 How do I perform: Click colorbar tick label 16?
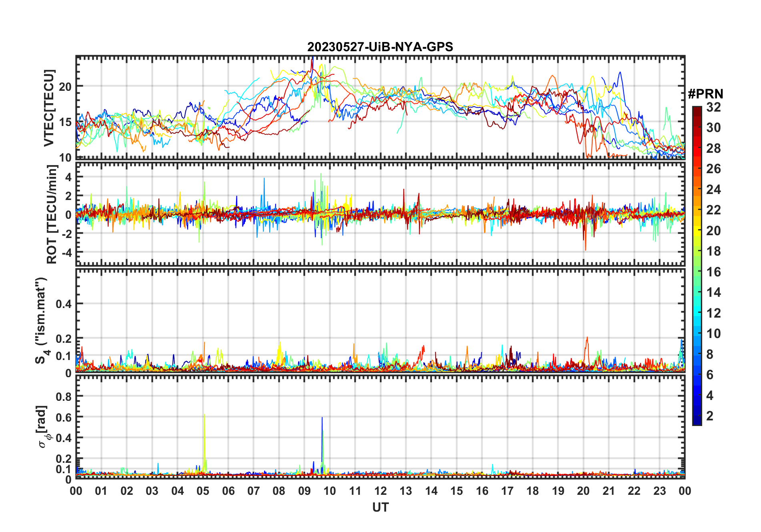[x=713, y=272]
